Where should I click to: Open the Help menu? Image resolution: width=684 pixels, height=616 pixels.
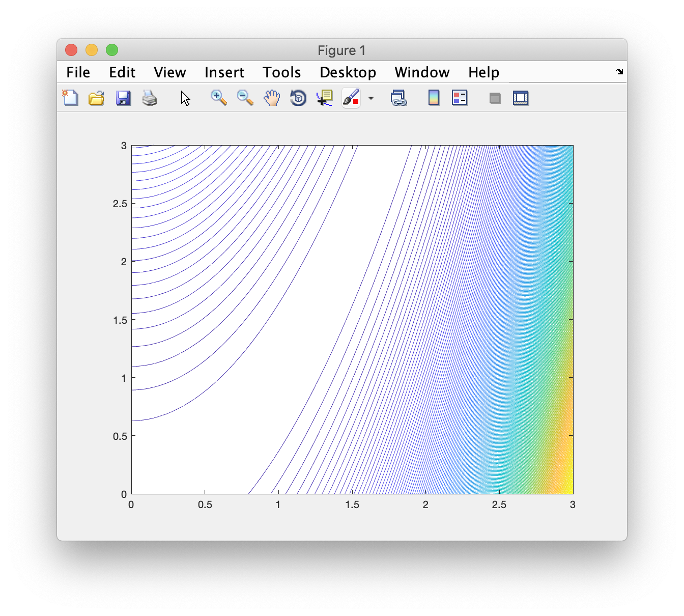pos(483,72)
